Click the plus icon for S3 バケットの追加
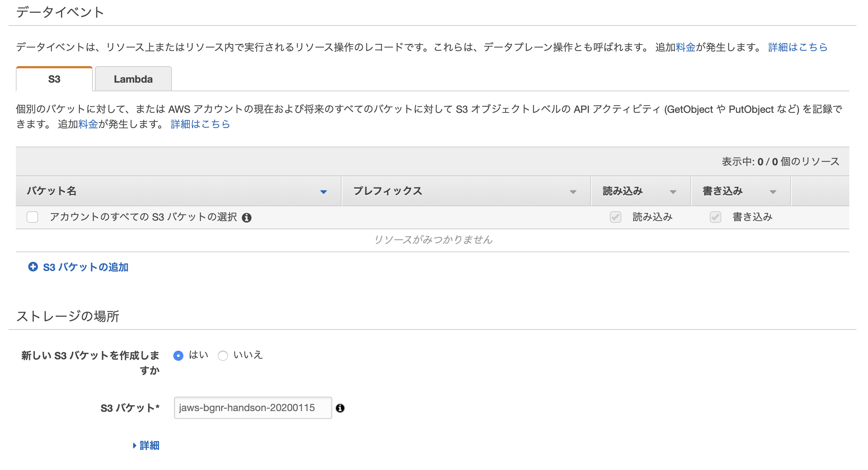The height and width of the screenshot is (470, 868). pos(33,267)
